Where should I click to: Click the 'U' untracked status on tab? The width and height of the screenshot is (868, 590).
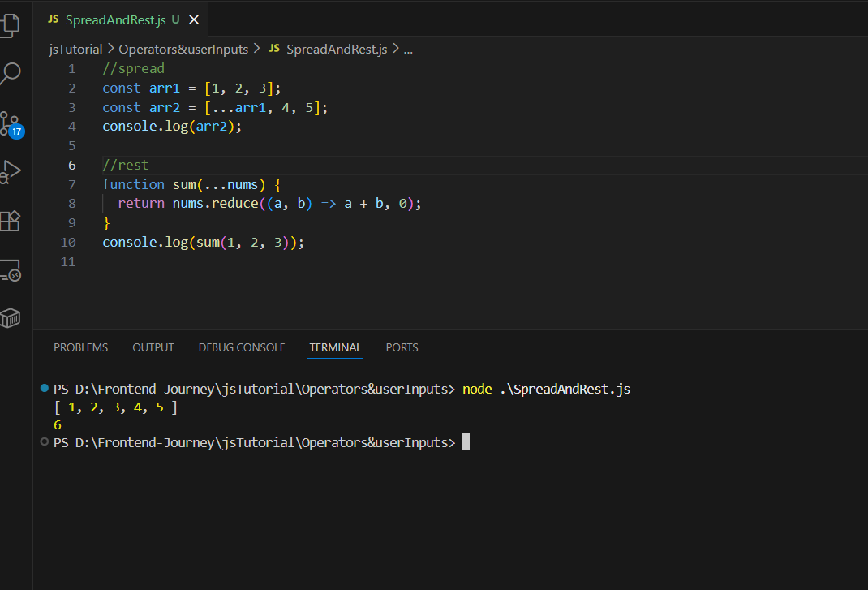click(x=175, y=19)
